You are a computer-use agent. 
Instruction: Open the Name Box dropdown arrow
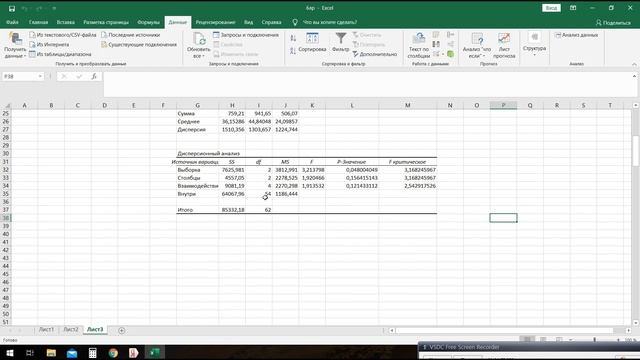coord(40,76)
